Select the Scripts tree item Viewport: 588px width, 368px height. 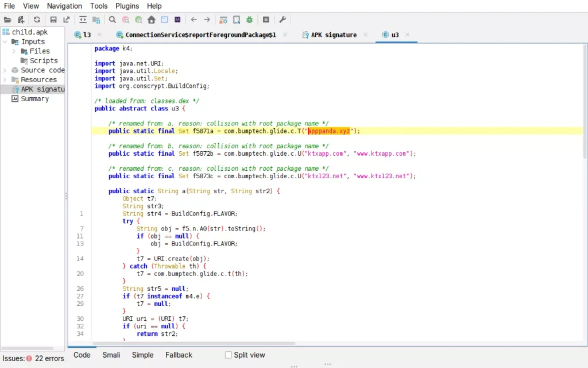pyautogui.click(x=44, y=61)
